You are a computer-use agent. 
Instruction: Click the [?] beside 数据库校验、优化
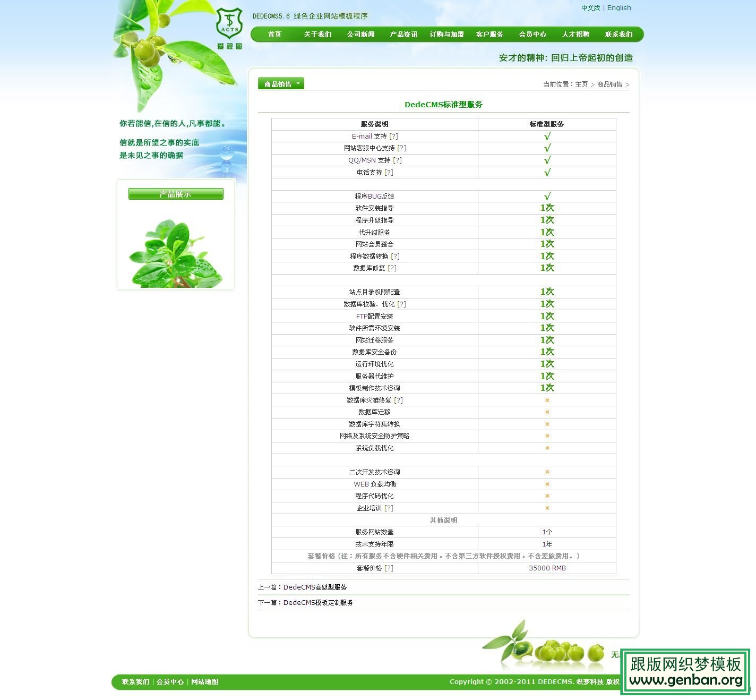(402, 304)
